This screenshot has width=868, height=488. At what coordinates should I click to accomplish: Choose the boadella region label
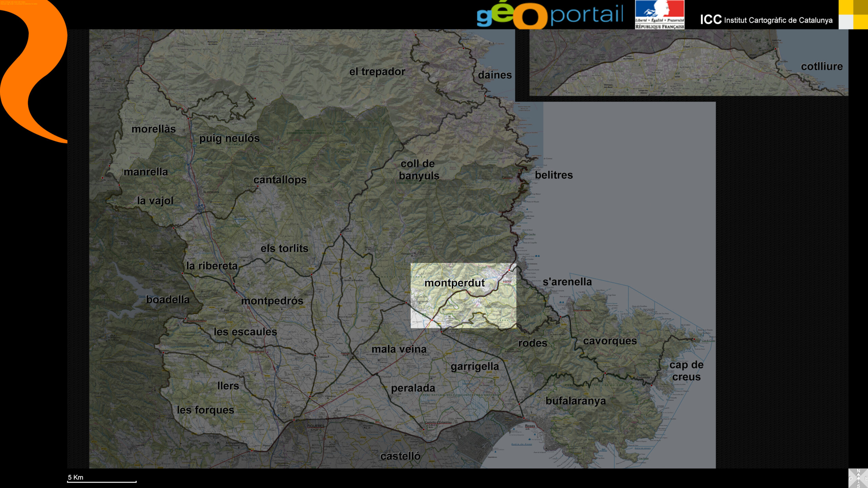pos(167,300)
